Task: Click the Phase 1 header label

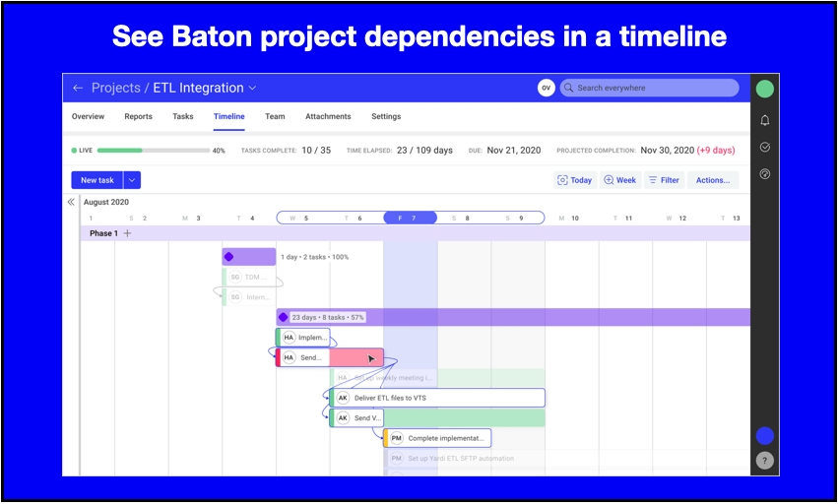Action: coord(103,233)
